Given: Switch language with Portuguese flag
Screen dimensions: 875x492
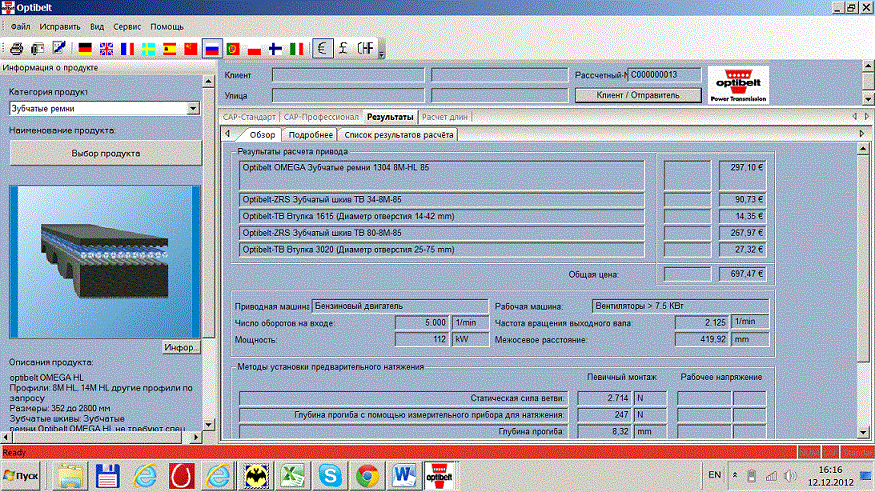Looking at the screenshot, I should tap(233, 49).
